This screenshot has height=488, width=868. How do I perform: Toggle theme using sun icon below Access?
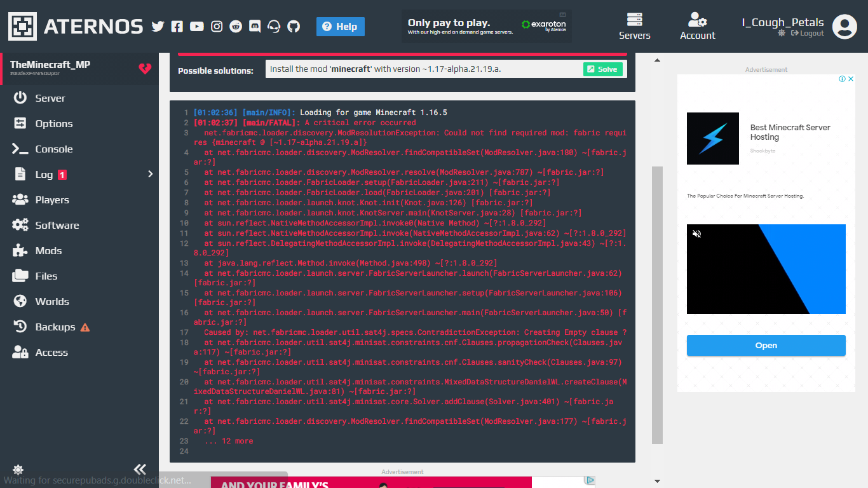[x=18, y=470]
